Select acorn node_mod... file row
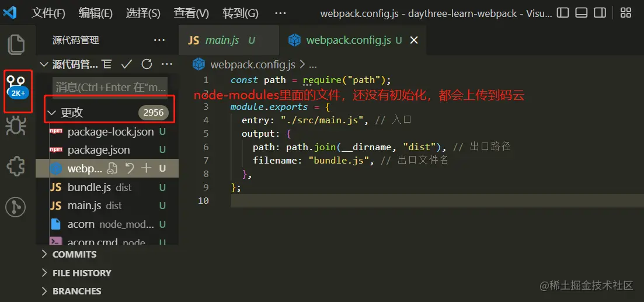The height and width of the screenshot is (302, 644). click(x=107, y=224)
